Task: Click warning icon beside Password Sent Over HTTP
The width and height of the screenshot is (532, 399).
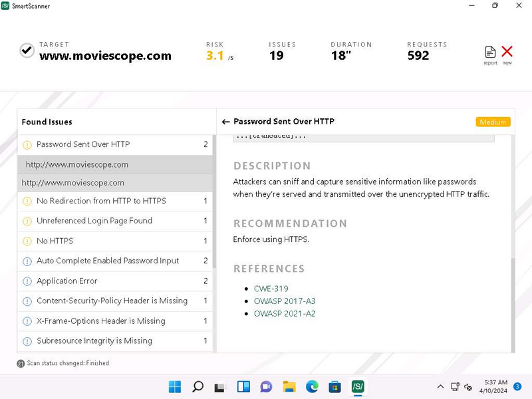Action: (x=27, y=145)
